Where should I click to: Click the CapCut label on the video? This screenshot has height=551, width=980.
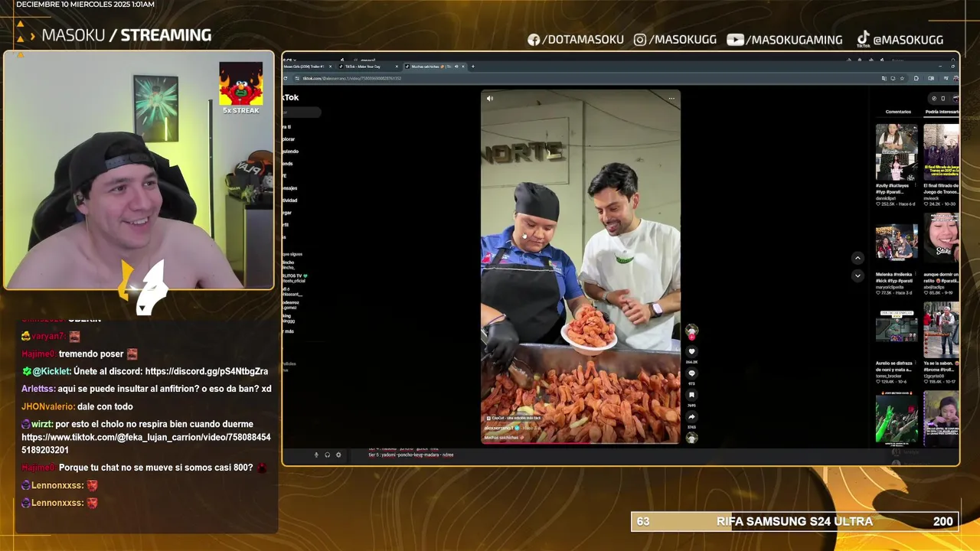click(513, 418)
